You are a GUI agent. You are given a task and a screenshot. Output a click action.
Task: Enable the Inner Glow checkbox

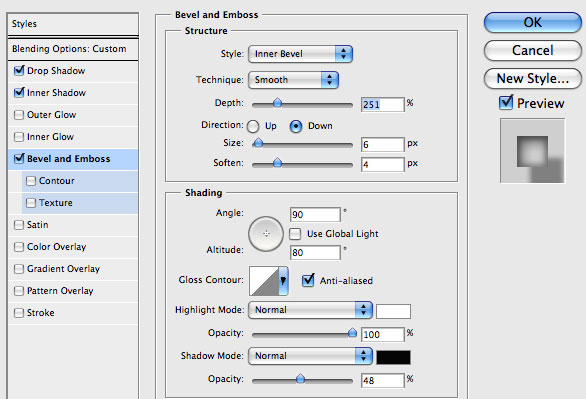[x=19, y=137]
